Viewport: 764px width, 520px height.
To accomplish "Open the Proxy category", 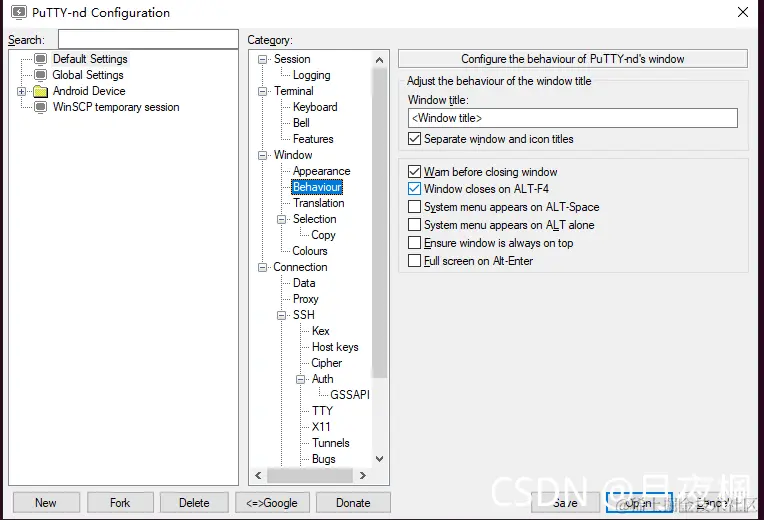I will (305, 299).
